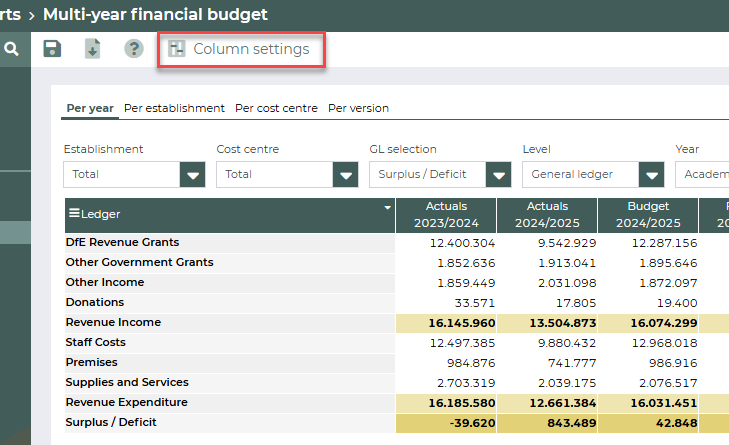Click the Staff Costs ledger row
Viewport: 729px width, 445px height.
tap(95, 342)
